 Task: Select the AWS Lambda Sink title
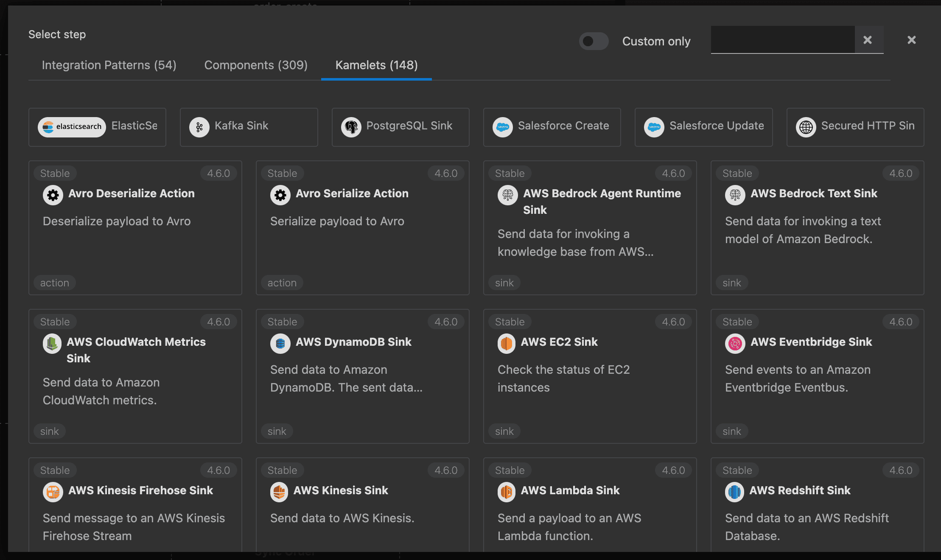(x=570, y=490)
